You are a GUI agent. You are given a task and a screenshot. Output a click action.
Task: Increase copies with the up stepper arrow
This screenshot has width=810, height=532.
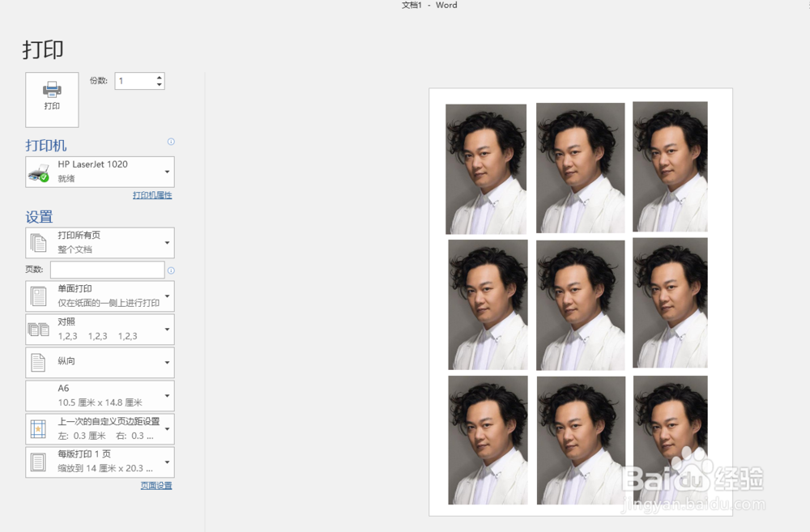pyautogui.click(x=159, y=78)
